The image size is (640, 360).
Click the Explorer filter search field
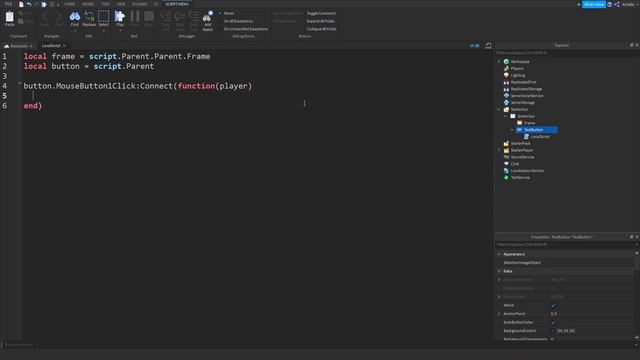click(566, 53)
